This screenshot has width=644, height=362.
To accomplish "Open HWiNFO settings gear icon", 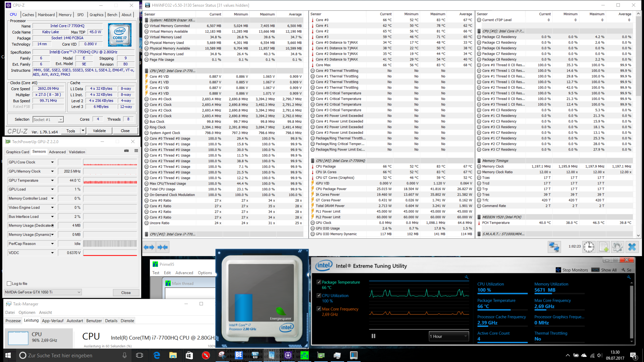I will pos(618,247).
